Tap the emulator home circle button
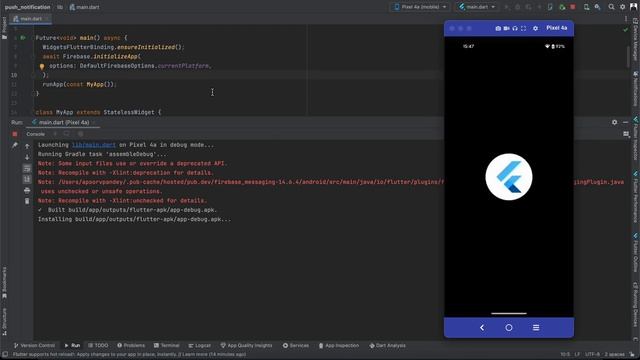 [509, 327]
